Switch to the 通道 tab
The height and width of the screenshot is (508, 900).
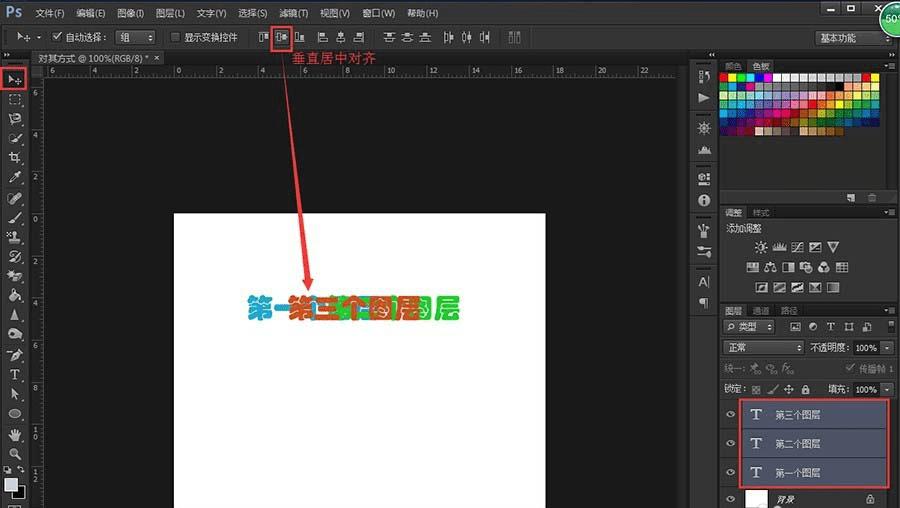point(762,311)
